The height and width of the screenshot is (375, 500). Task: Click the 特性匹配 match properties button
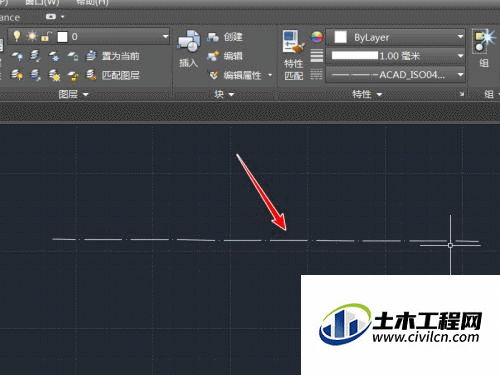(x=293, y=55)
